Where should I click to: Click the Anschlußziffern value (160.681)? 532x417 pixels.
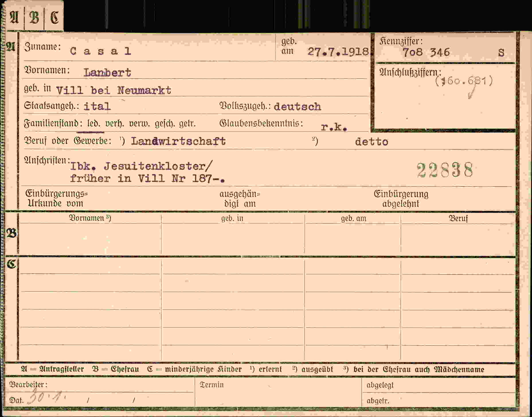(464, 81)
